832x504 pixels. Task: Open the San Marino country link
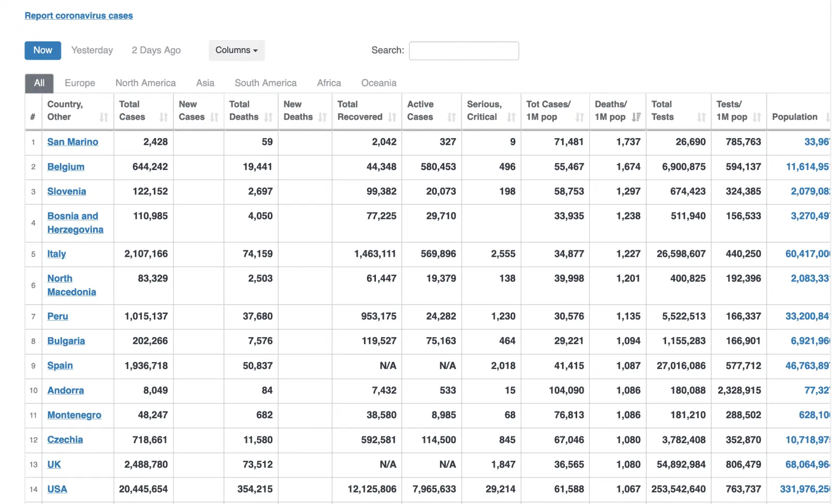72,142
